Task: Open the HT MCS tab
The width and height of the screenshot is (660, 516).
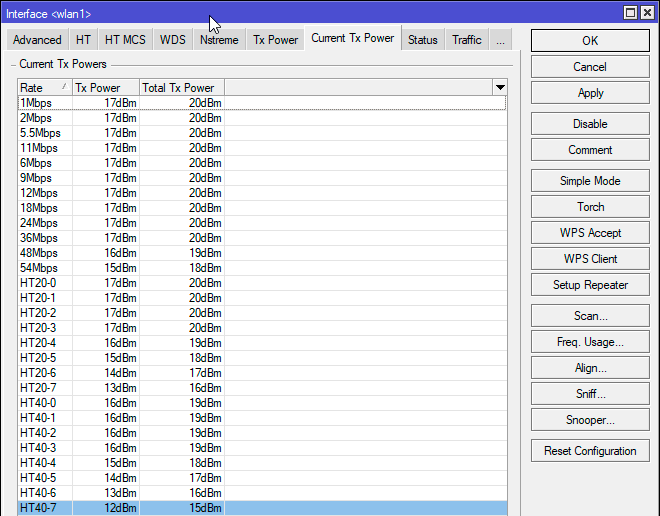Action: click(125, 40)
